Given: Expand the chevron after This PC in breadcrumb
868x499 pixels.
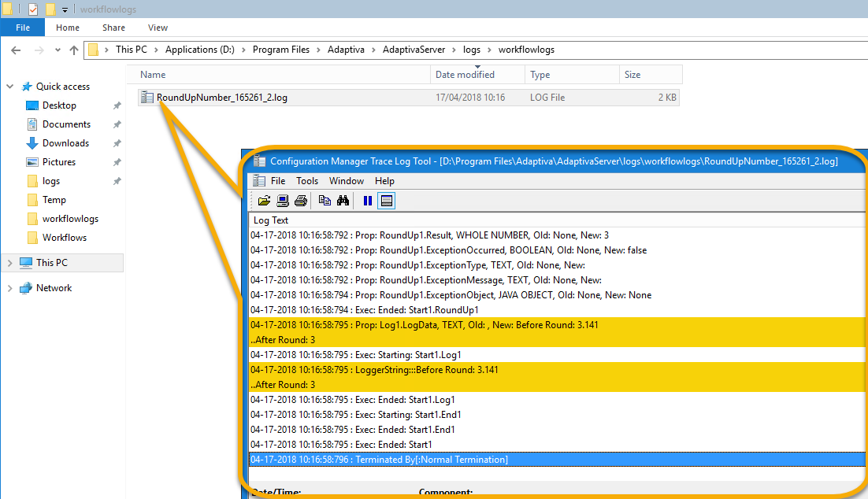Looking at the screenshot, I should [156, 50].
